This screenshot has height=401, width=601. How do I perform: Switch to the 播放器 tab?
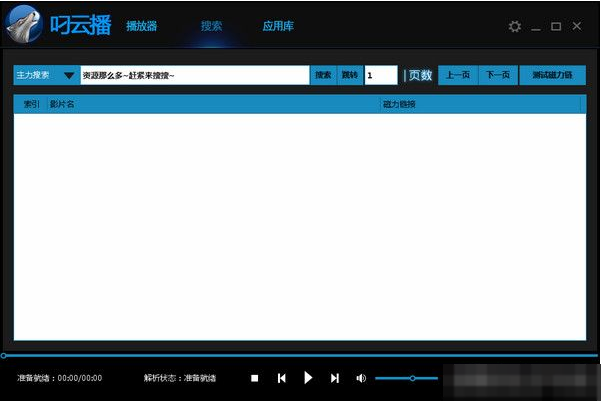click(x=141, y=26)
